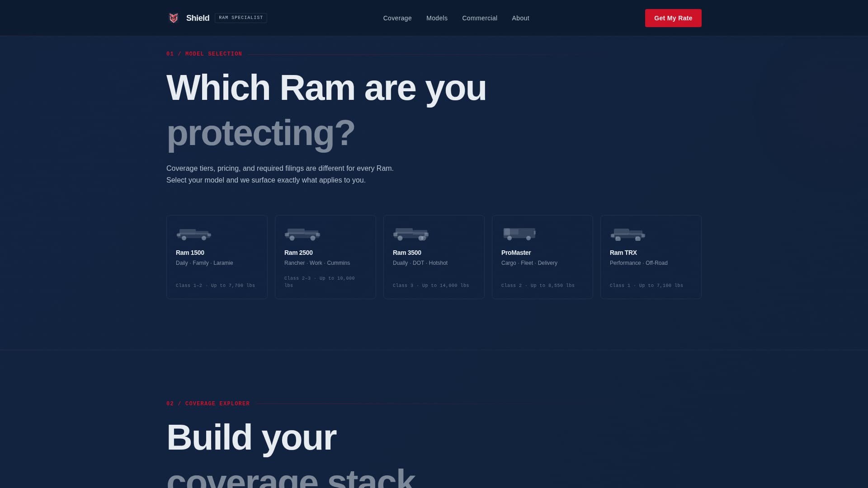Click the 'Performance · Off-Road' subtitle
The image size is (868, 488).
point(638,263)
